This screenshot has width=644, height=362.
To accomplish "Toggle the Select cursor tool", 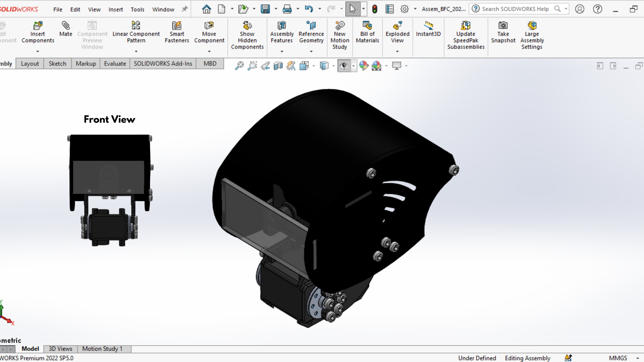I will tap(353, 9).
